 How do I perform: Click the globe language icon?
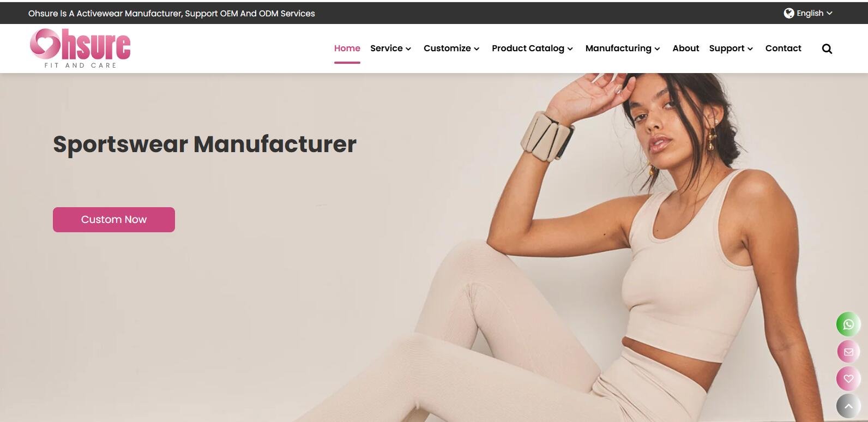[x=789, y=13]
